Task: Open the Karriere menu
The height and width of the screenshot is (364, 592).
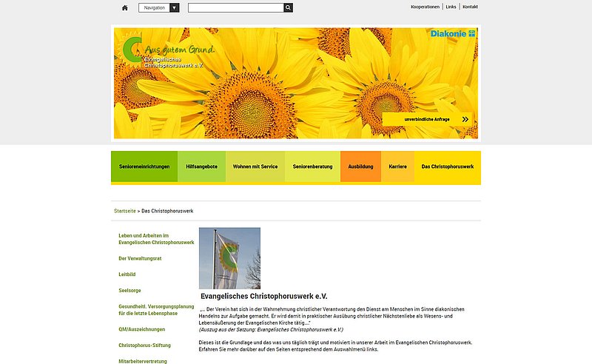Action: [397, 166]
